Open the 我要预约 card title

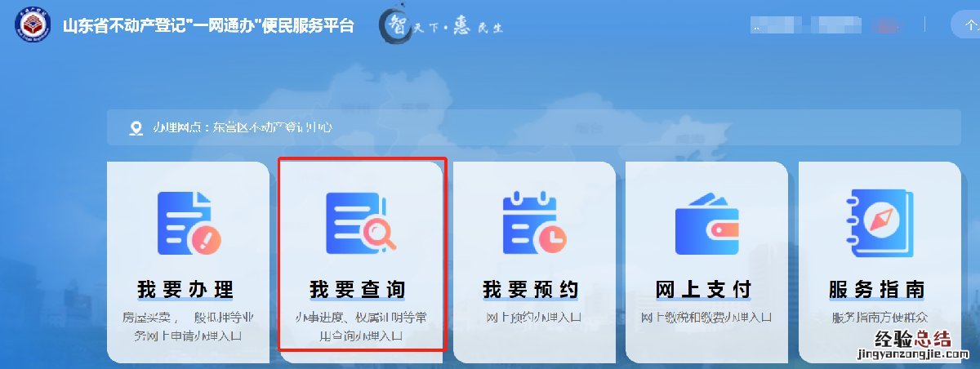pos(531,290)
